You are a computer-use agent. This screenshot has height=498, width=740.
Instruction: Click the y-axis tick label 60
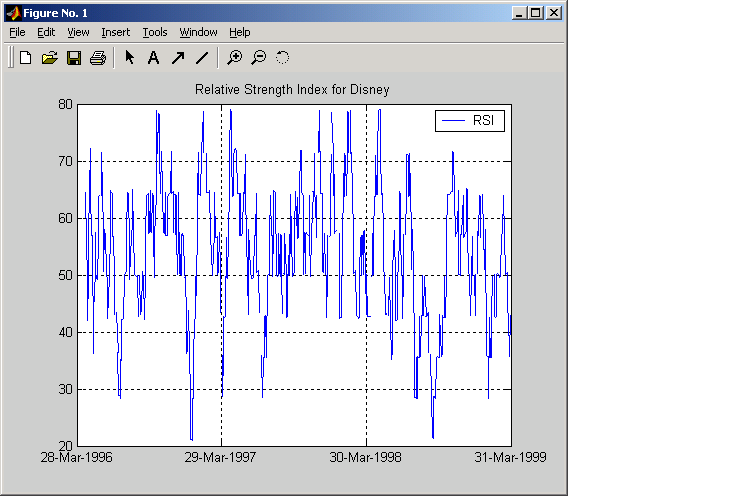[66, 219]
